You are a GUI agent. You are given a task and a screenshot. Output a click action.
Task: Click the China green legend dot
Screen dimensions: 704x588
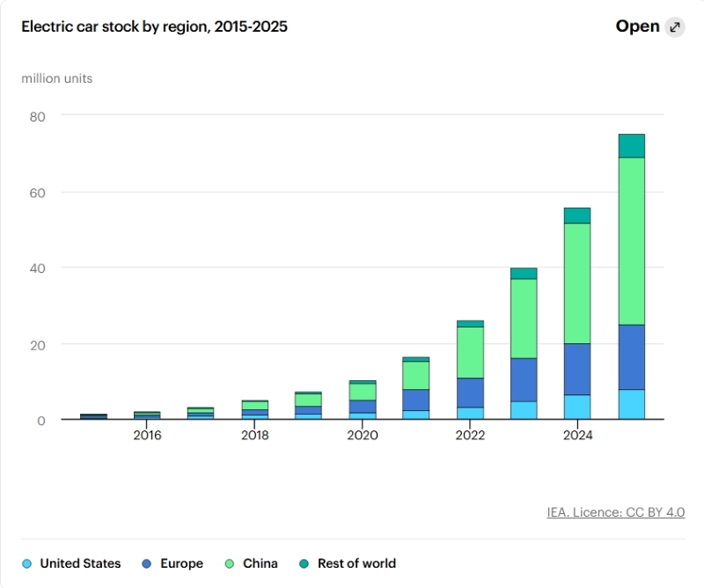[230, 563]
